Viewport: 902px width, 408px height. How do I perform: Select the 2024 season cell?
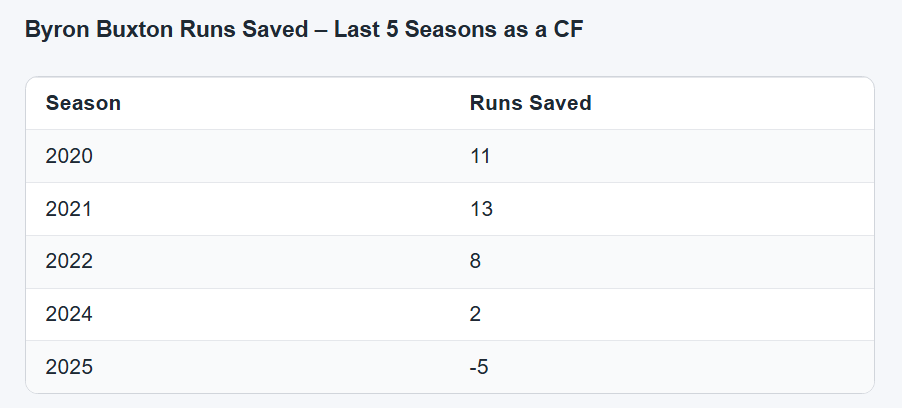(x=69, y=314)
